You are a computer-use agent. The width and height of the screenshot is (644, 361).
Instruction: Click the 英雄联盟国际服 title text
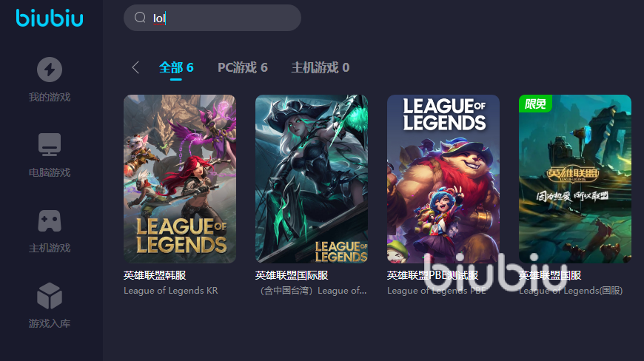[292, 275]
